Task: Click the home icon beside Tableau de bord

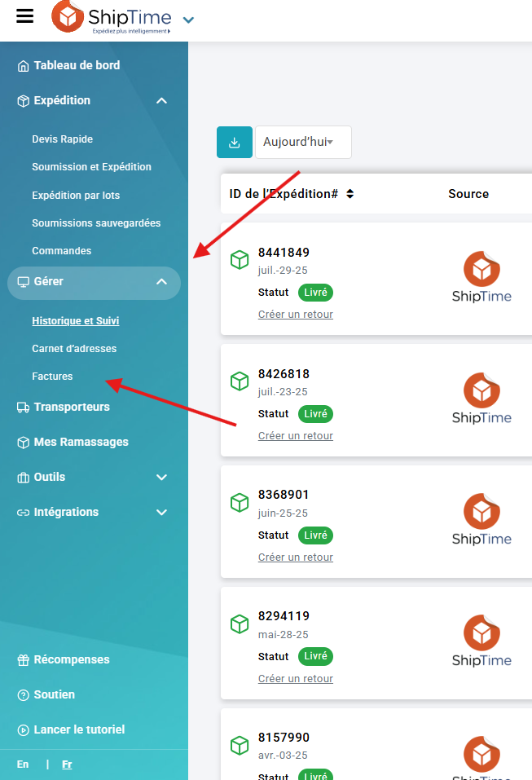Action: [23, 66]
